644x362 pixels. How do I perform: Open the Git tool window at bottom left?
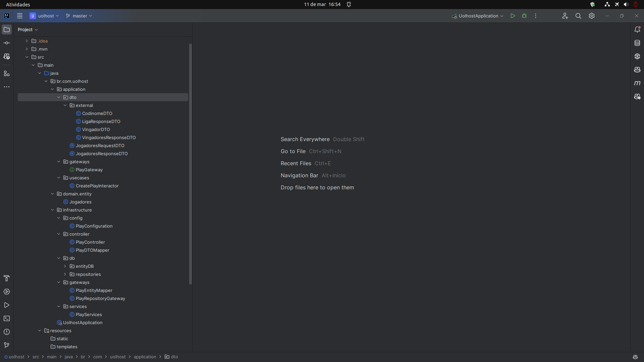(x=7, y=345)
